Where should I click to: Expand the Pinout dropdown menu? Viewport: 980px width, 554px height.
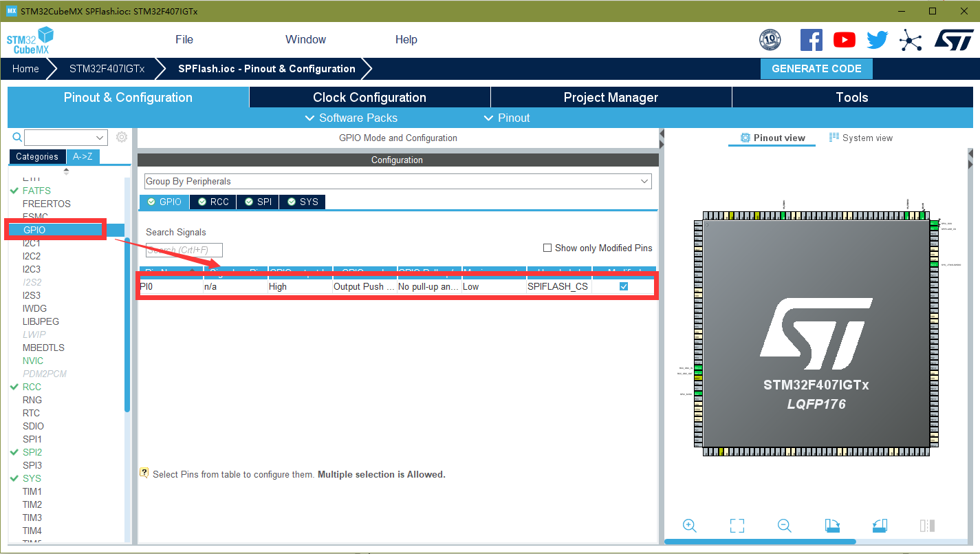(506, 118)
